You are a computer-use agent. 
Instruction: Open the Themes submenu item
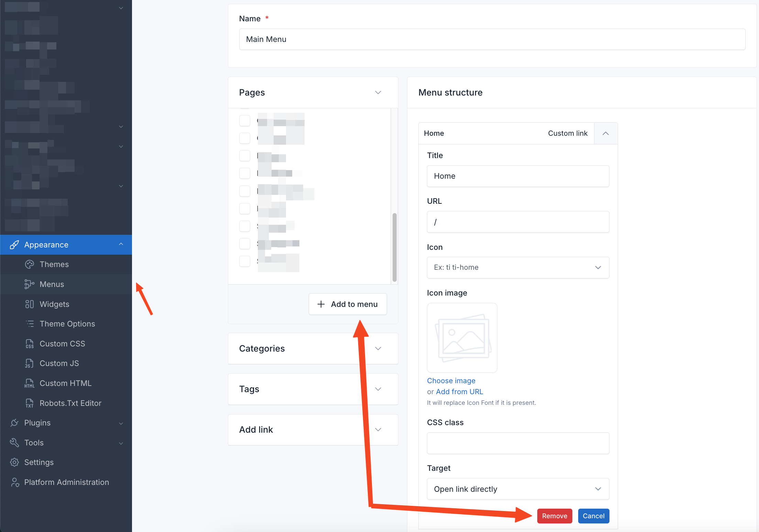click(66, 264)
